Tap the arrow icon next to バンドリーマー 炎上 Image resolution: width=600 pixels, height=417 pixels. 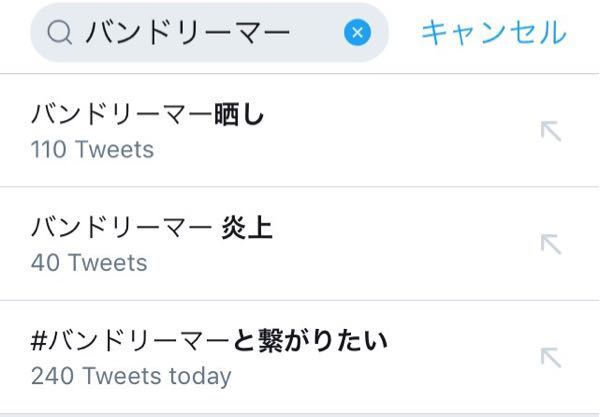(550, 244)
